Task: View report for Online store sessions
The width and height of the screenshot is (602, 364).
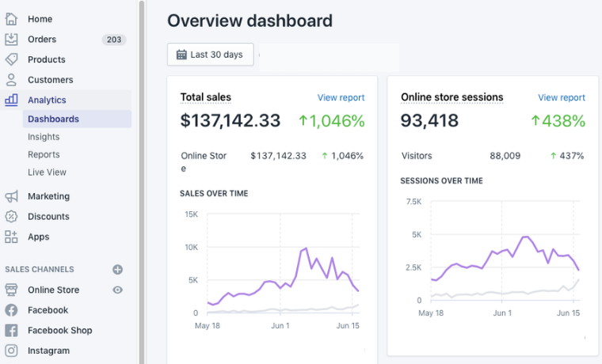Action: (561, 97)
